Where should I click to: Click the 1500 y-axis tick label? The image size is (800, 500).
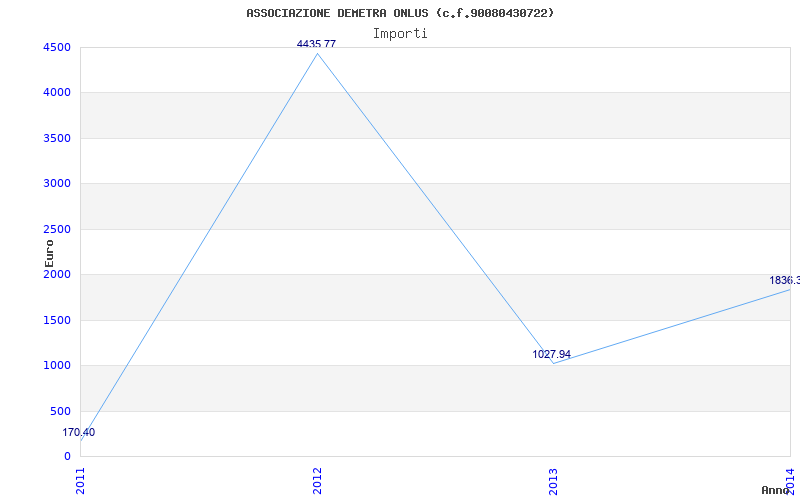point(57,320)
